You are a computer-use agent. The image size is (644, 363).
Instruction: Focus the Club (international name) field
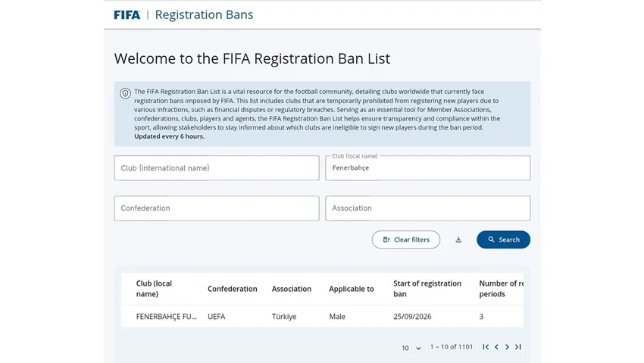[x=217, y=168]
